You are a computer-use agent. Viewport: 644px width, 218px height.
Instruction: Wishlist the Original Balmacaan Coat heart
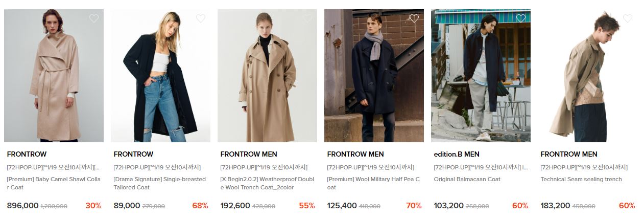(x=521, y=18)
